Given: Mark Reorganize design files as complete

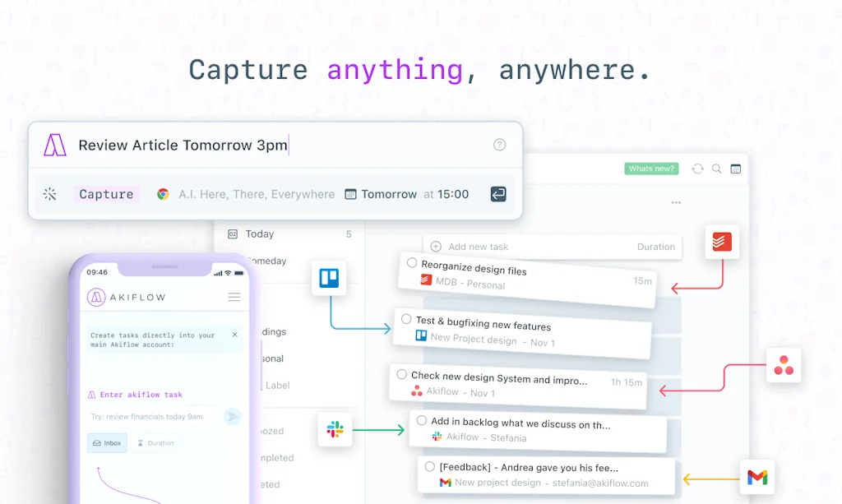Looking at the screenshot, I should pyautogui.click(x=412, y=263).
